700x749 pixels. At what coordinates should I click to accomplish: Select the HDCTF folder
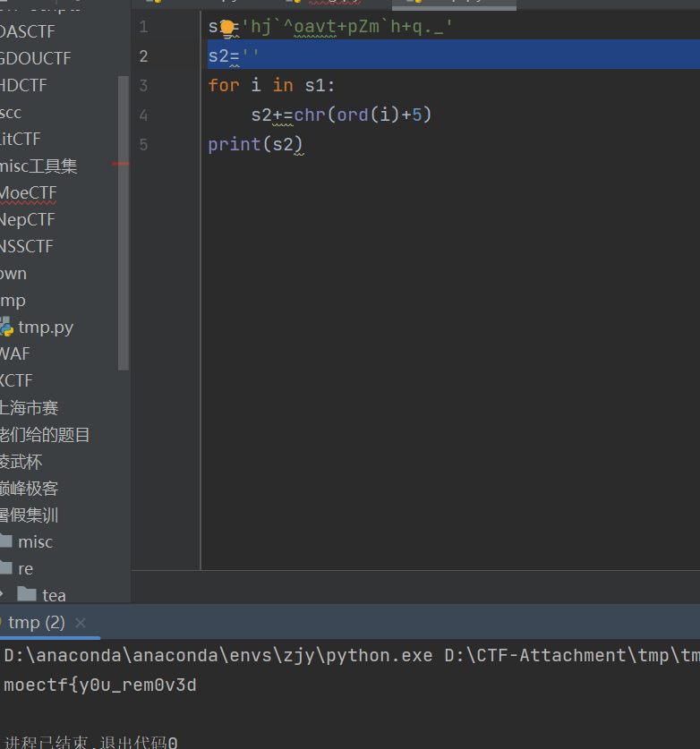pyautogui.click(x=25, y=86)
